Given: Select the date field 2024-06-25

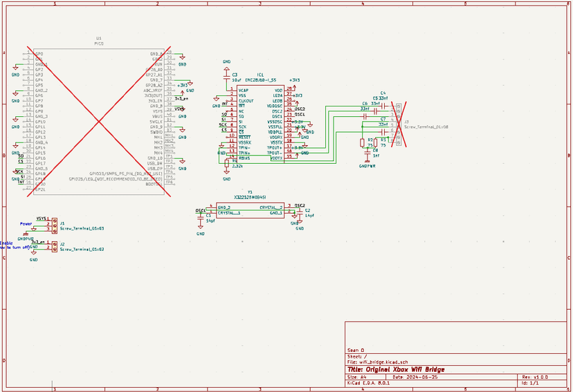Looking at the screenshot, I should click(410, 377).
